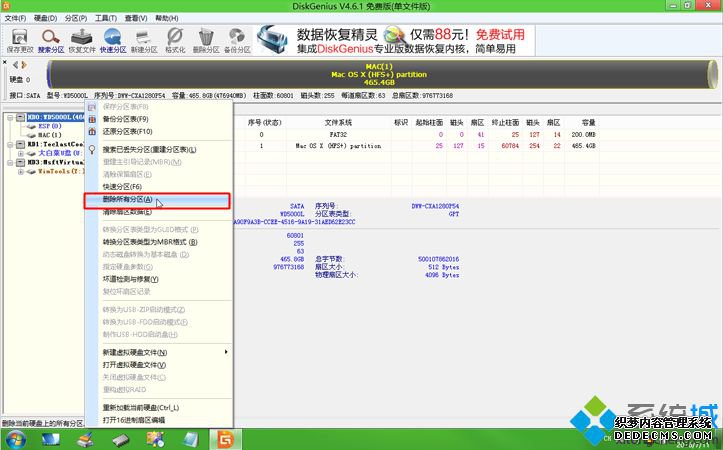Select WinTools partition in tree
Viewport: 723px width, 450px height.
(61, 172)
